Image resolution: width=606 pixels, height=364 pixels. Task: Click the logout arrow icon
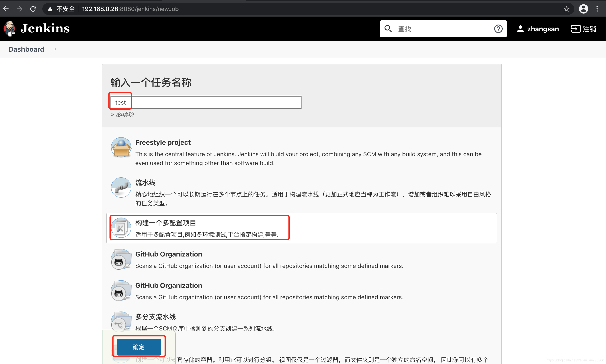[576, 29]
